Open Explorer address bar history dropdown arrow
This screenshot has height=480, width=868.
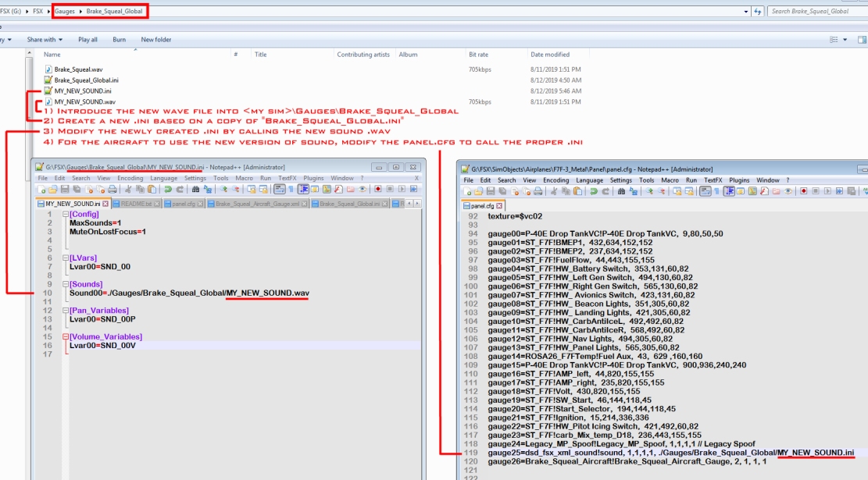point(745,11)
